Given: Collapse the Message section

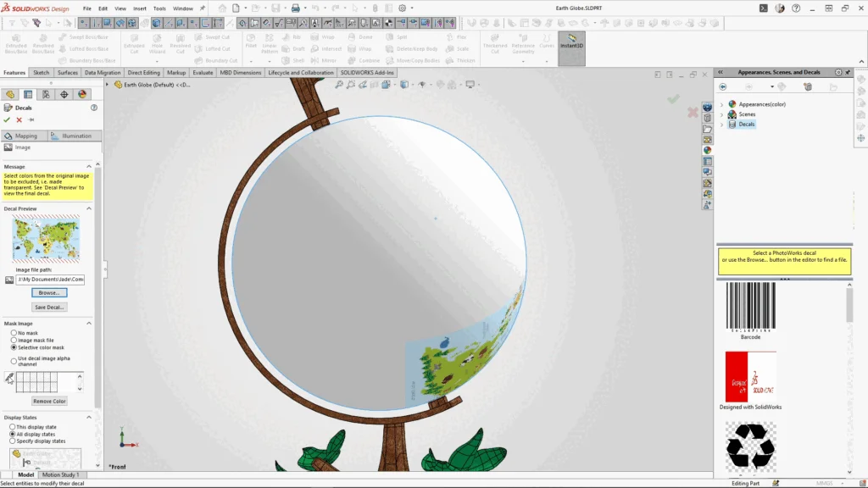Looking at the screenshot, I should click(88, 167).
